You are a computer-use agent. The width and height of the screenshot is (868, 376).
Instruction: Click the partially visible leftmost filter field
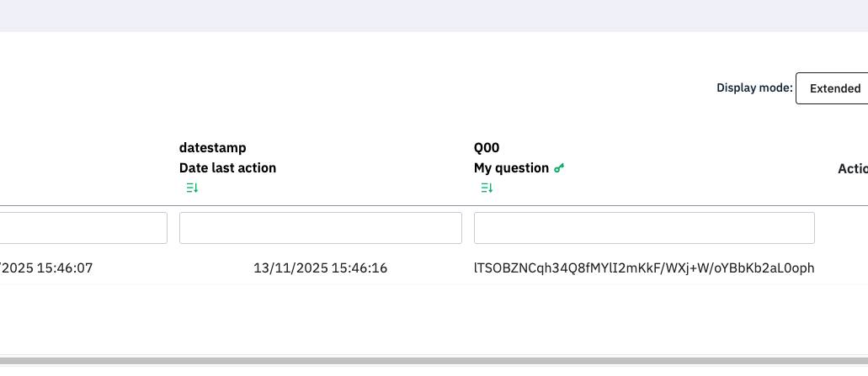(83, 228)
